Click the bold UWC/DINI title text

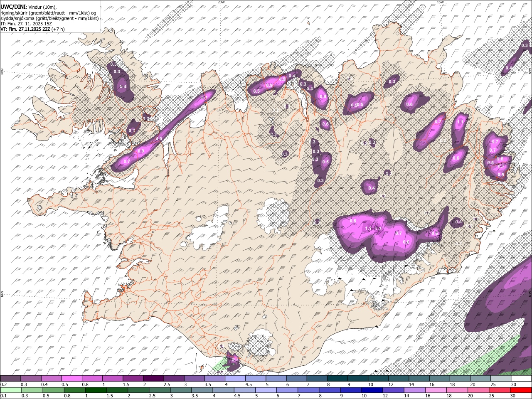(x=13, y=6)
